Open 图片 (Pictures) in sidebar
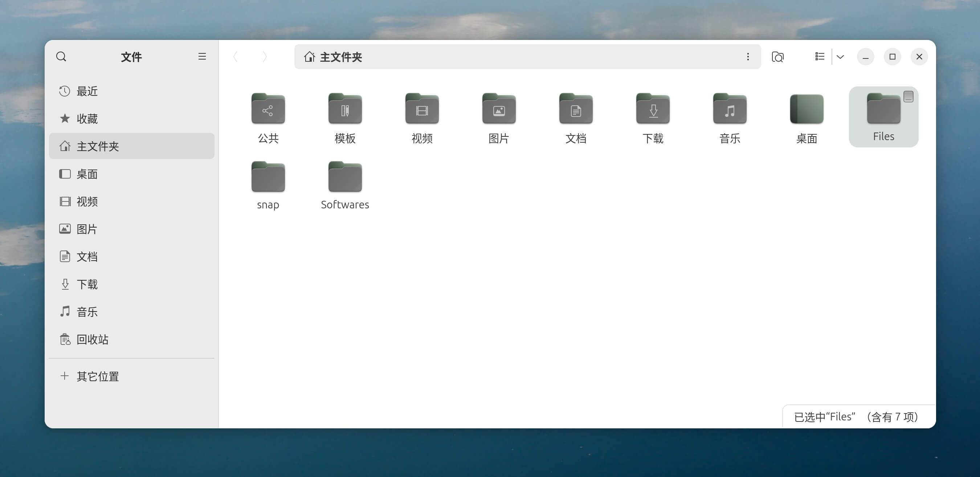The image size is (980, 477). 87,229
